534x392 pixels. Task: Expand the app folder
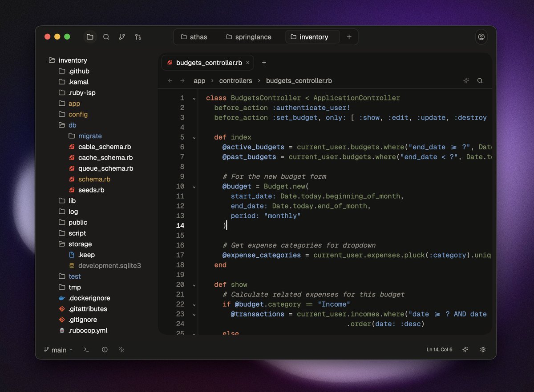(x=69, y=104)
